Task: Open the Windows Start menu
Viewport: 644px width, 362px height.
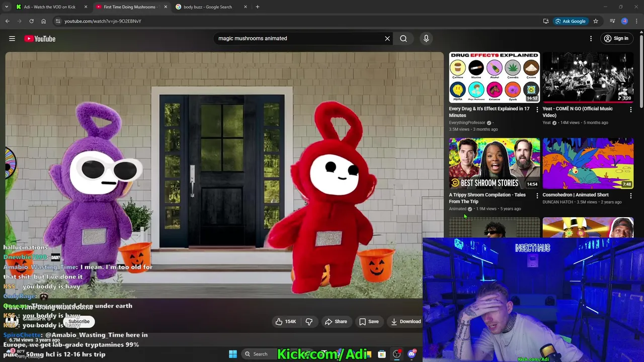Action: (233, 354)
